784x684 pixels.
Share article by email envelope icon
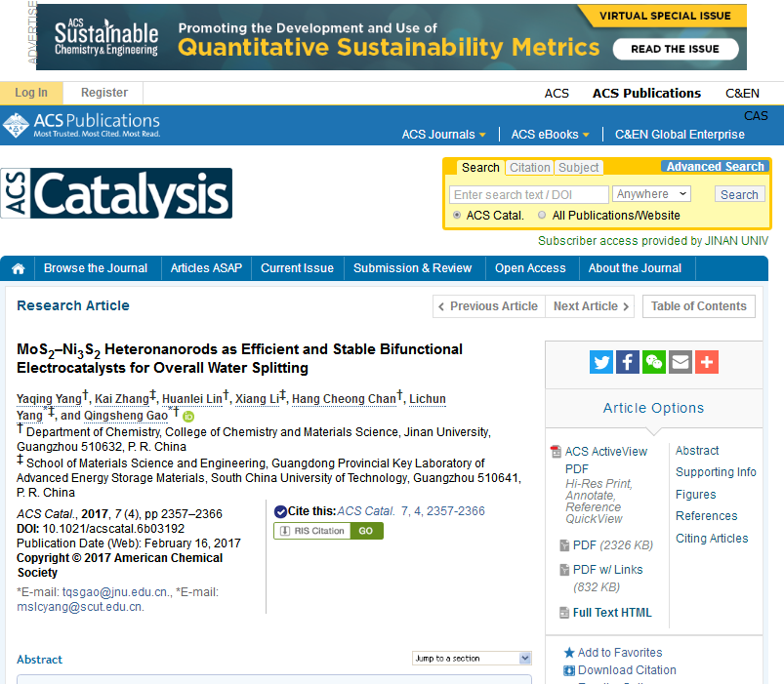(681, 362)
